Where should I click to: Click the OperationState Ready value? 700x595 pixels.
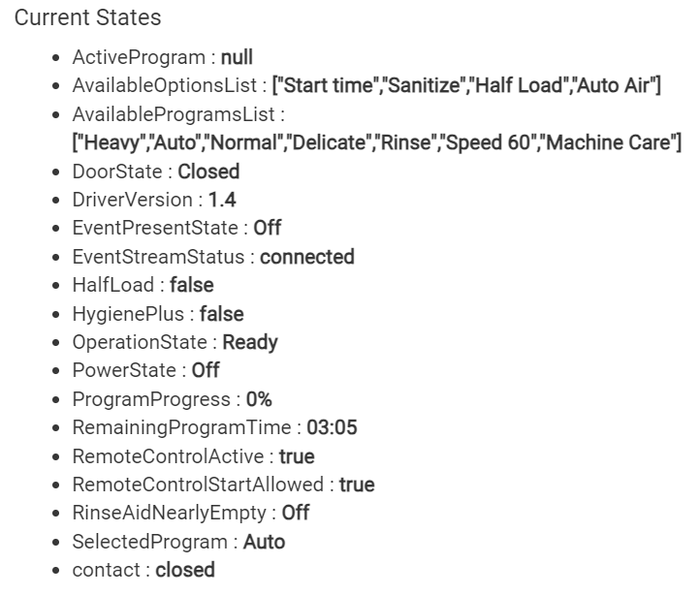pyautogui.click(x=250, y=342)
